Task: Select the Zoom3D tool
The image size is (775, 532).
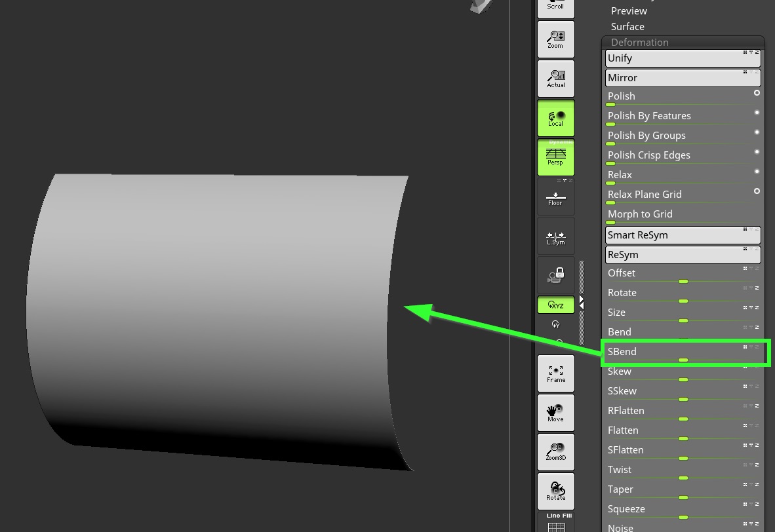Action: tap(555, 452)
